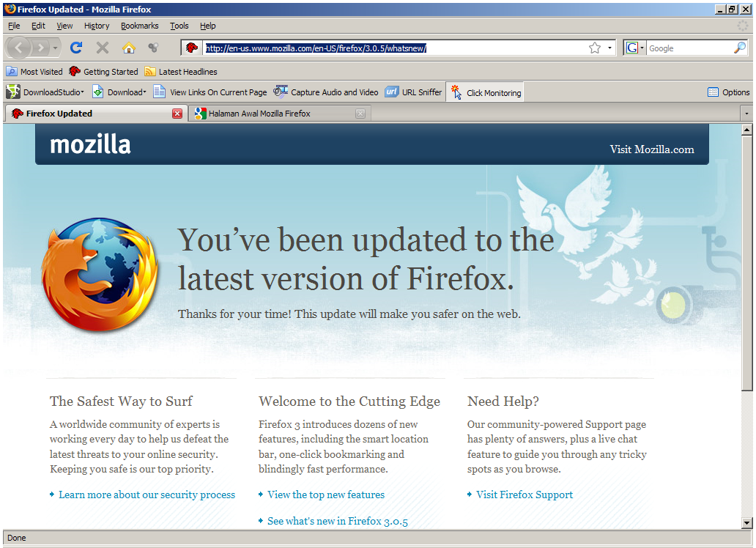
Task: Click the Firefox globe logo image
Action: (100, 275)
